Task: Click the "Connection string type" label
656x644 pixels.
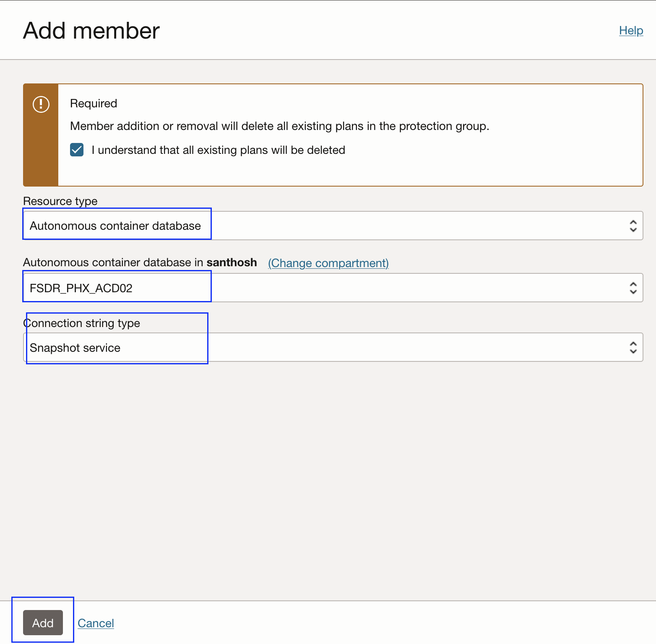Action: [x=82, y=323]
